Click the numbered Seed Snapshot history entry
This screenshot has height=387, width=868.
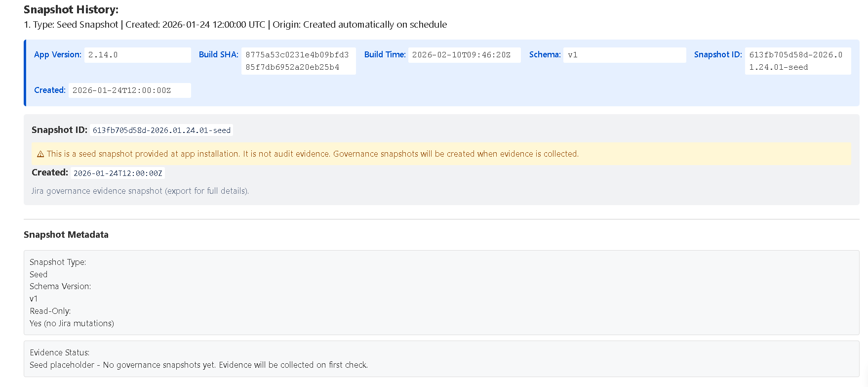coord(236,24)
